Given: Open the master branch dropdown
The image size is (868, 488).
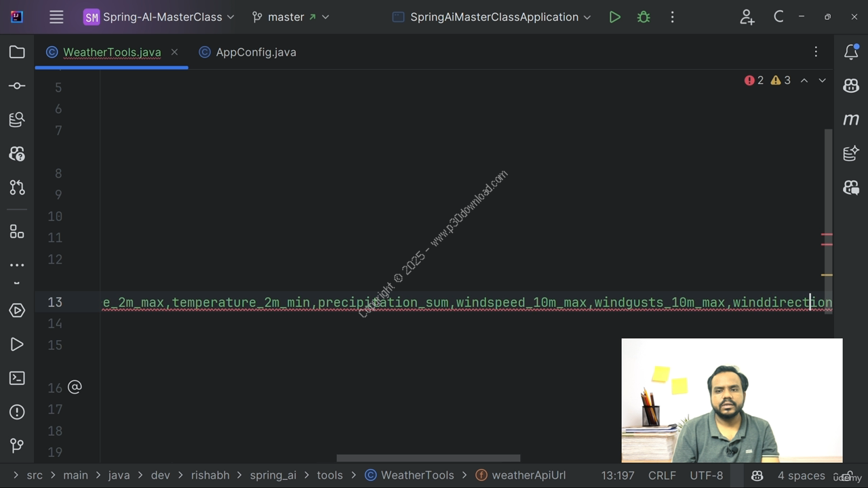Looking at the screenshot, I should point(290,17).
